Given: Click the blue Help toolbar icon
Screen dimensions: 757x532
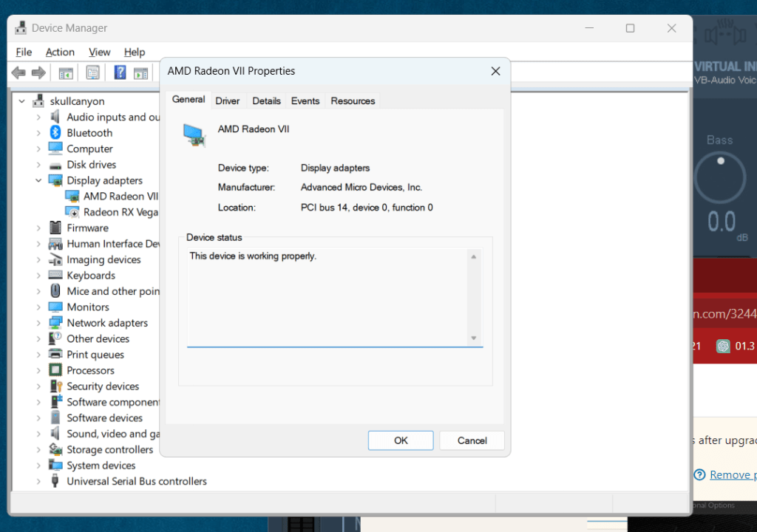Looking at the screenshot, I should 120,72.
